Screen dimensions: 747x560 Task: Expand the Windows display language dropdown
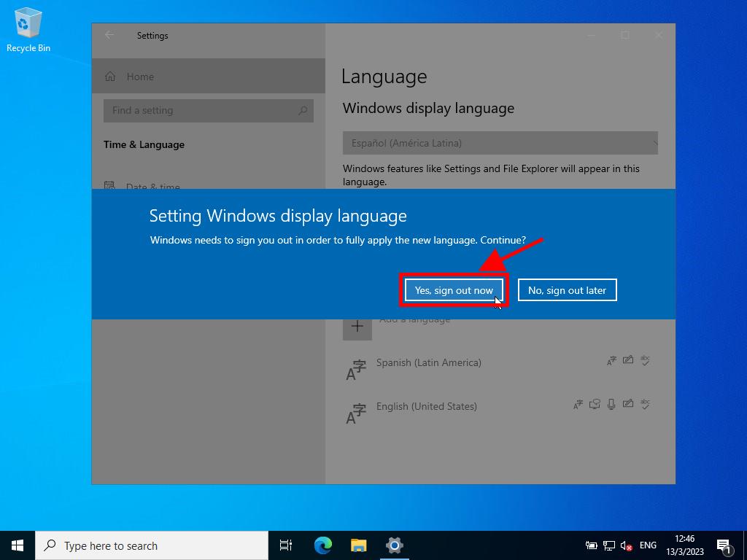click(x=500, y=143)
